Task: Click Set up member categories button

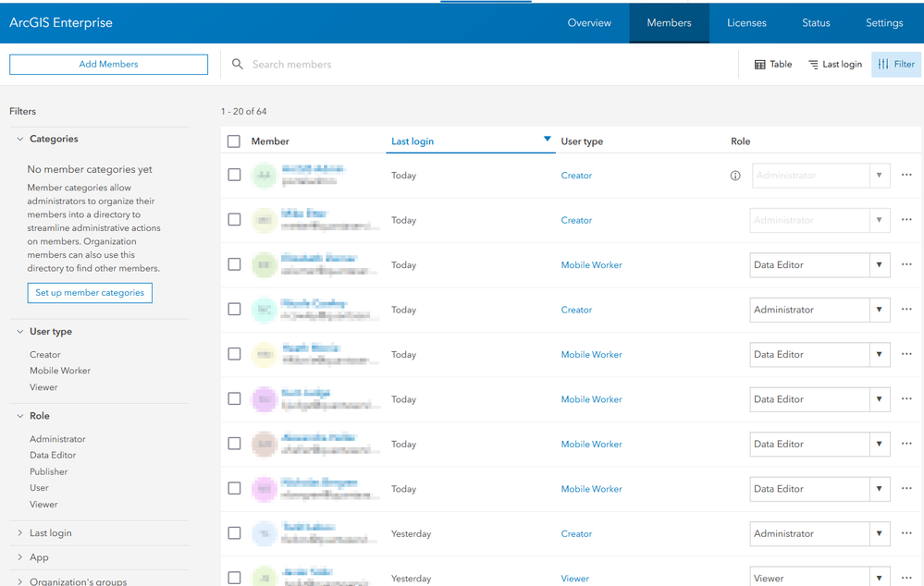Action: (x=90, y=293)
